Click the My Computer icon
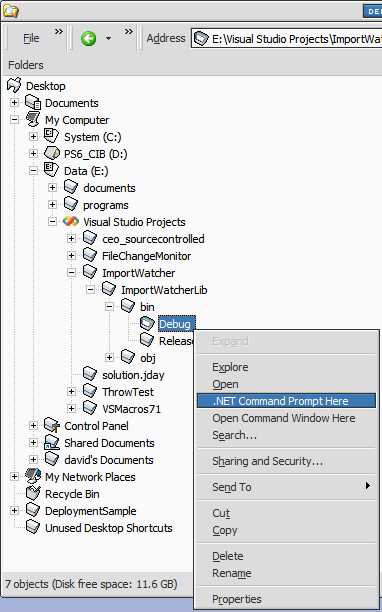Viewport: 382px width, 612px height. click(x=33, y=120)
